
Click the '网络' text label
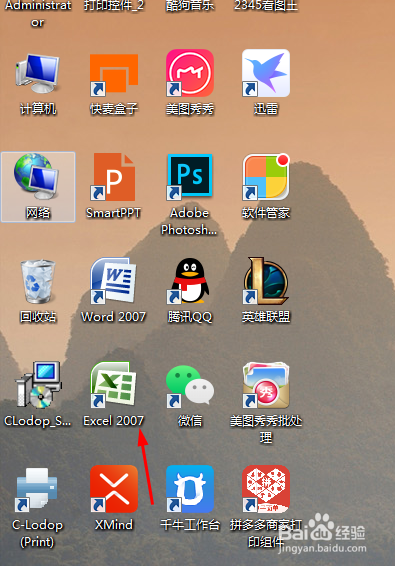coord(38,213)
